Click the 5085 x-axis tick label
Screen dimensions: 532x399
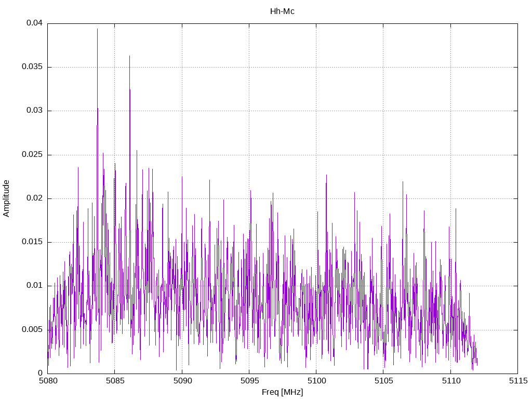point(115,381)
